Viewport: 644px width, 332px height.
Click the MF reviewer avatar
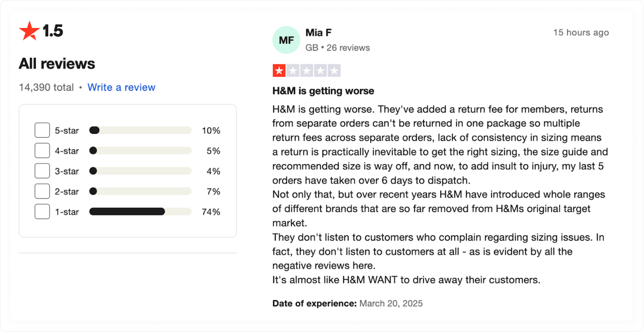(x=286, y=40)
